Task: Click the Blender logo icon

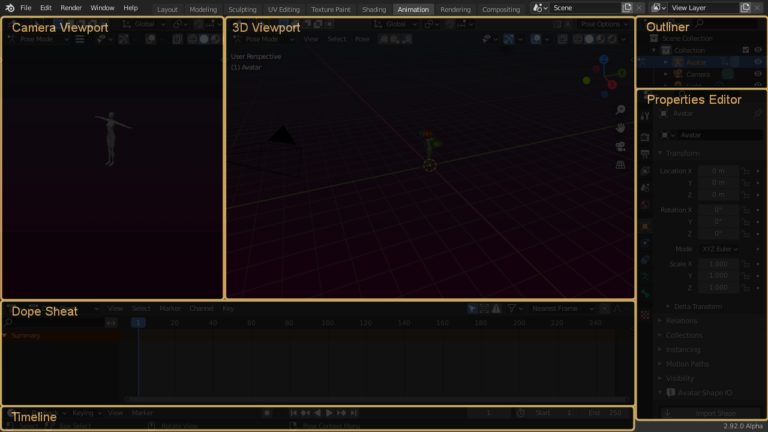Action: pos(8,8)
